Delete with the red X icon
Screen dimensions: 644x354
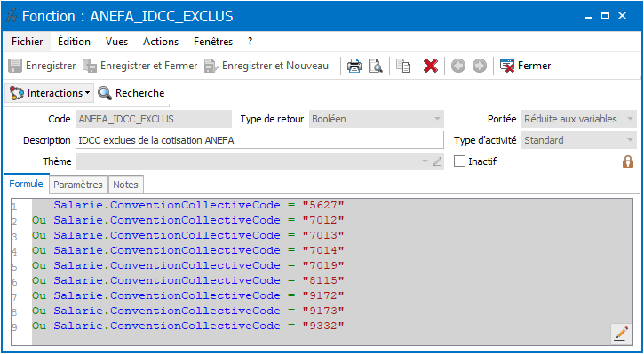point(431,66)
